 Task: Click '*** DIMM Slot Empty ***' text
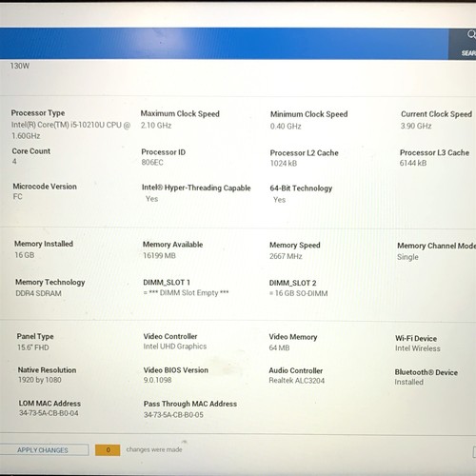(x=188, y=293)
